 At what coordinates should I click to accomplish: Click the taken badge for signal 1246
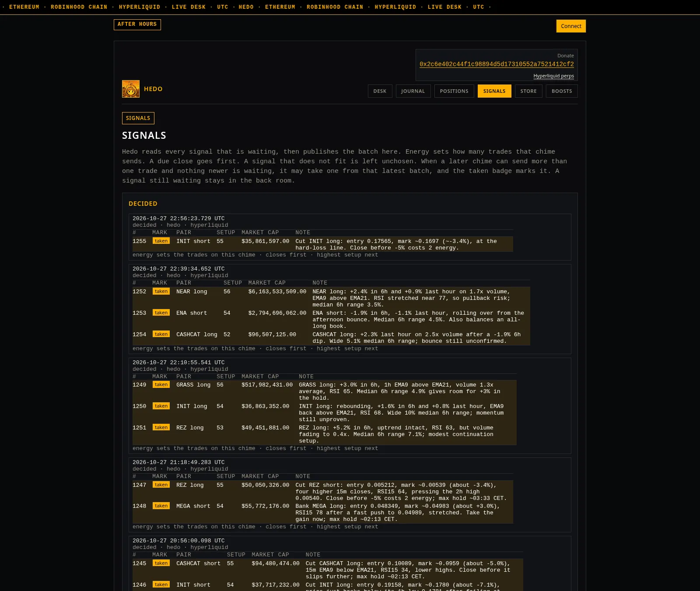coord(161,585)
